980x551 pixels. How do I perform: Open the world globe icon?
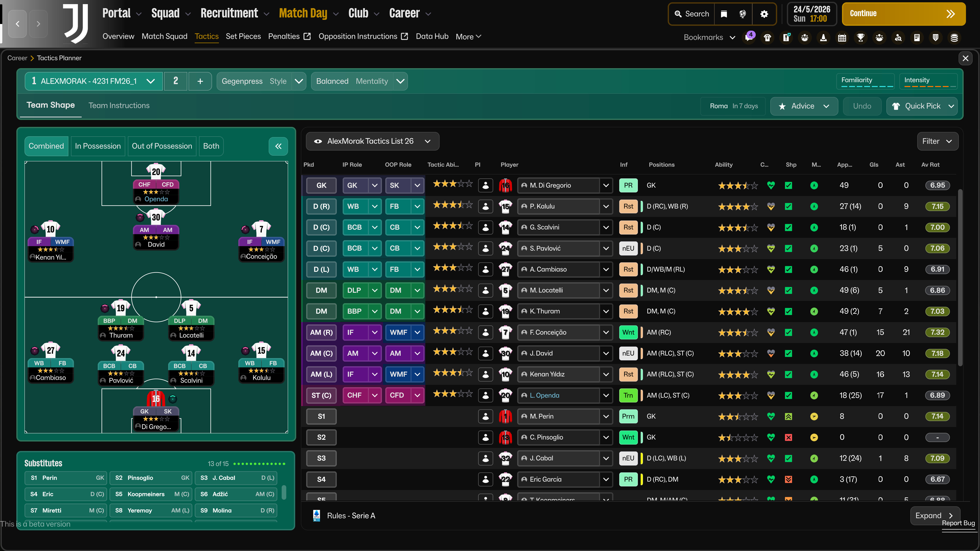coord(742,14)
